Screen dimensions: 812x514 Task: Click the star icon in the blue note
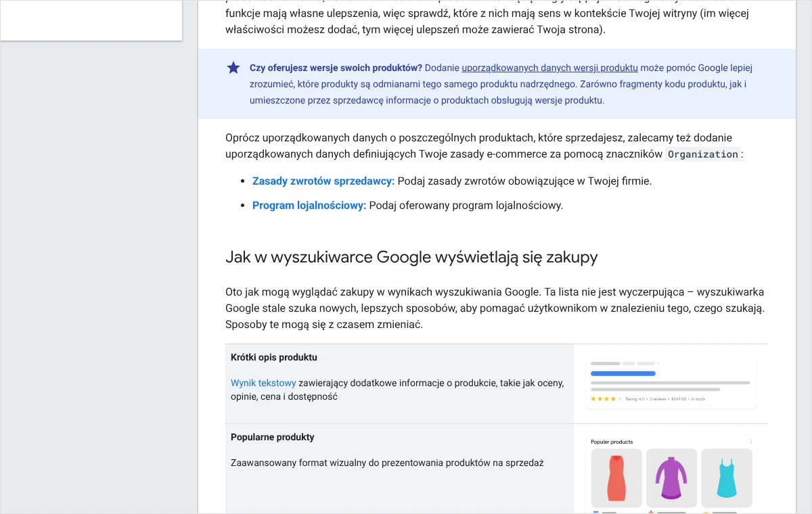[x=233, y=68]
